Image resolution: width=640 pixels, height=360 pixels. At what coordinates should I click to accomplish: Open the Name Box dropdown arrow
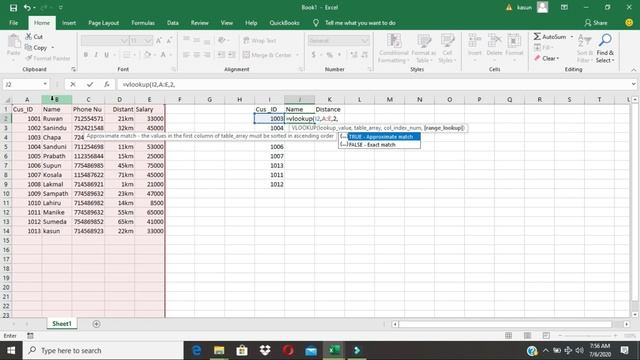click(45, 84)
